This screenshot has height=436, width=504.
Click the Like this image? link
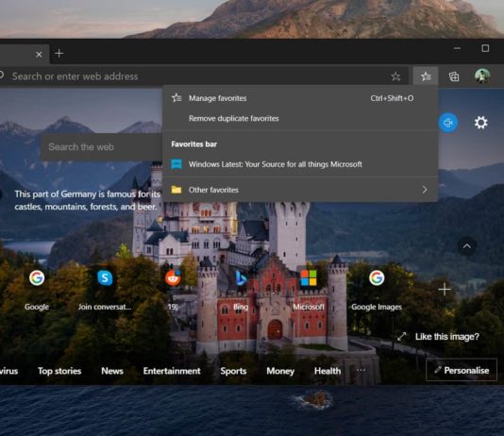point(446,336)
